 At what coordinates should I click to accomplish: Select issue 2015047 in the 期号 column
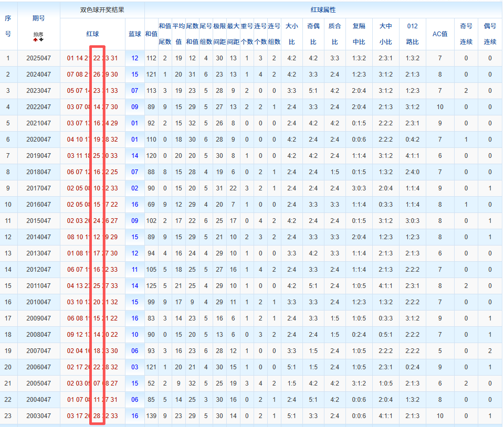pos(38,221)
